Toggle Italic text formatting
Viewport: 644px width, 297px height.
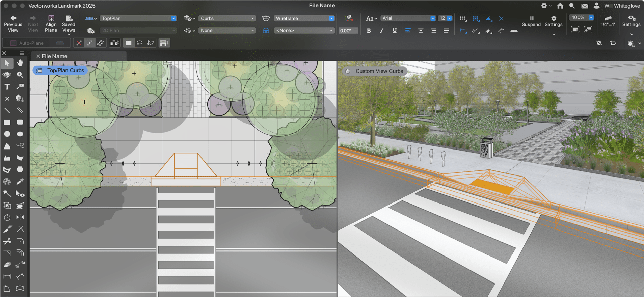coord(382,31)
